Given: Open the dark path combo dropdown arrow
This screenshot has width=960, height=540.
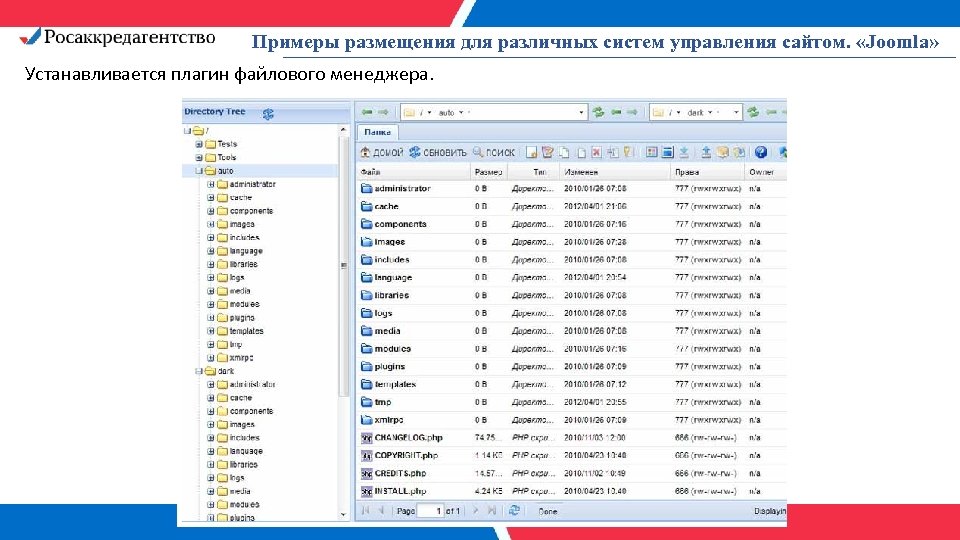Looking at the screenshot, I should point(737,113).
